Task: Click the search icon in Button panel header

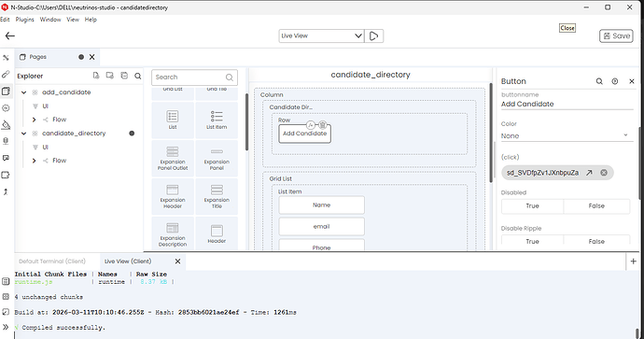Action: [x=599, y=81]
